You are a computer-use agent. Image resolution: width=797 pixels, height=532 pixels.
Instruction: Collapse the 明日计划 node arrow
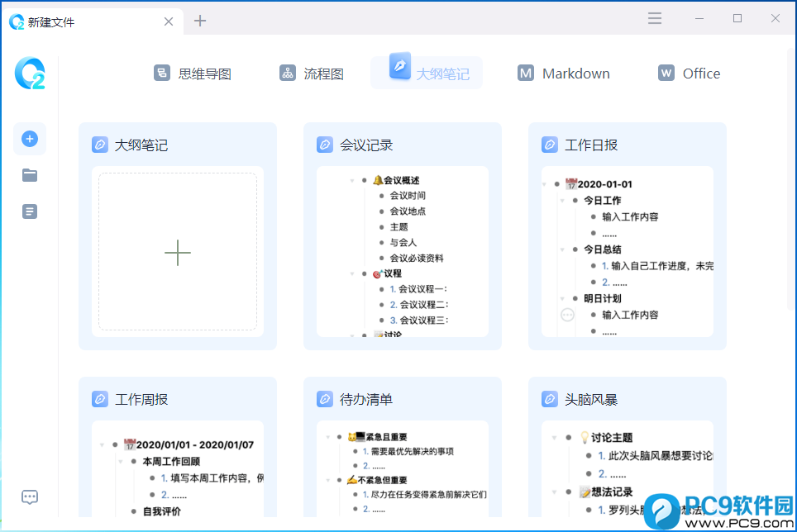pyautogui.click(x=562, y=298)
